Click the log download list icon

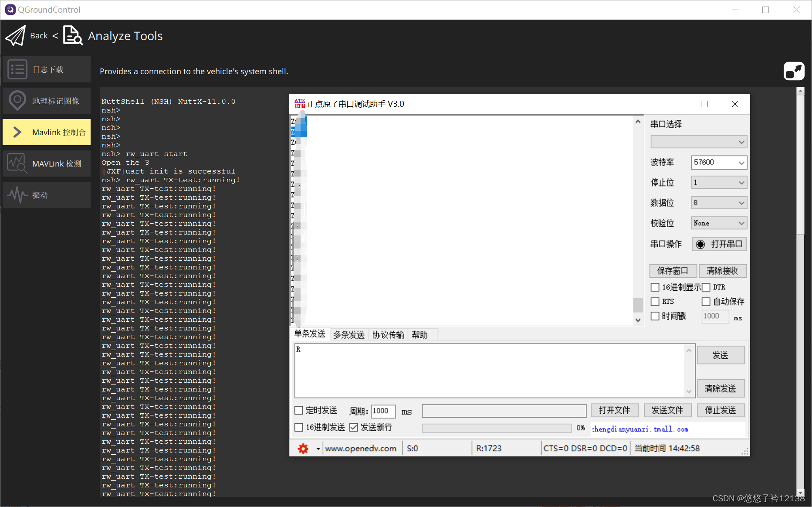click(x=17, y=69)
